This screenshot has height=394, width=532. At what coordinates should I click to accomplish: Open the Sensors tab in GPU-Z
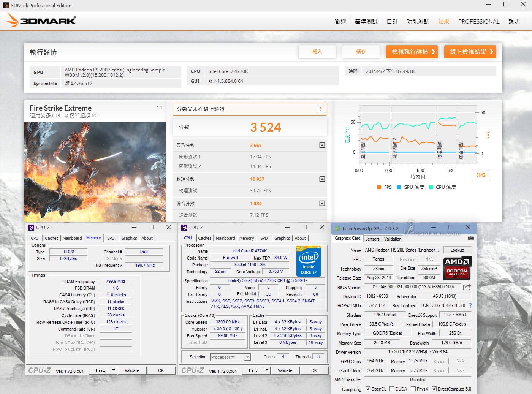pos(372,239)
